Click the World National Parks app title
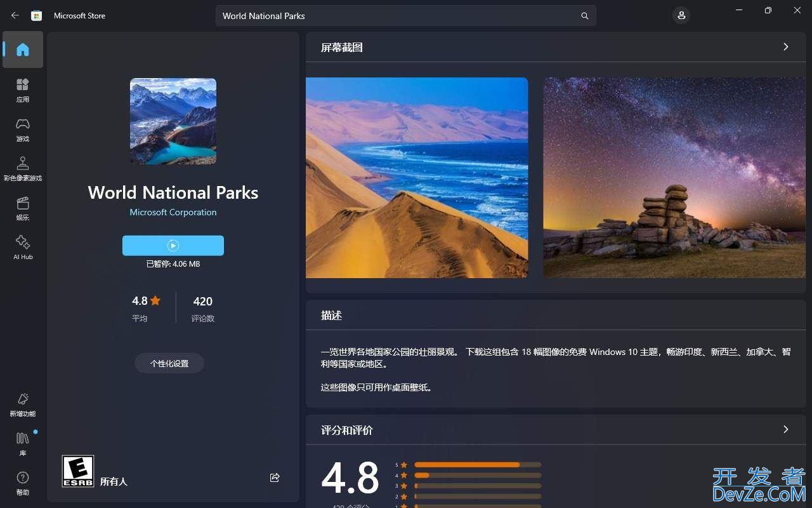The image size is (812, 508). tap(173, 192)
